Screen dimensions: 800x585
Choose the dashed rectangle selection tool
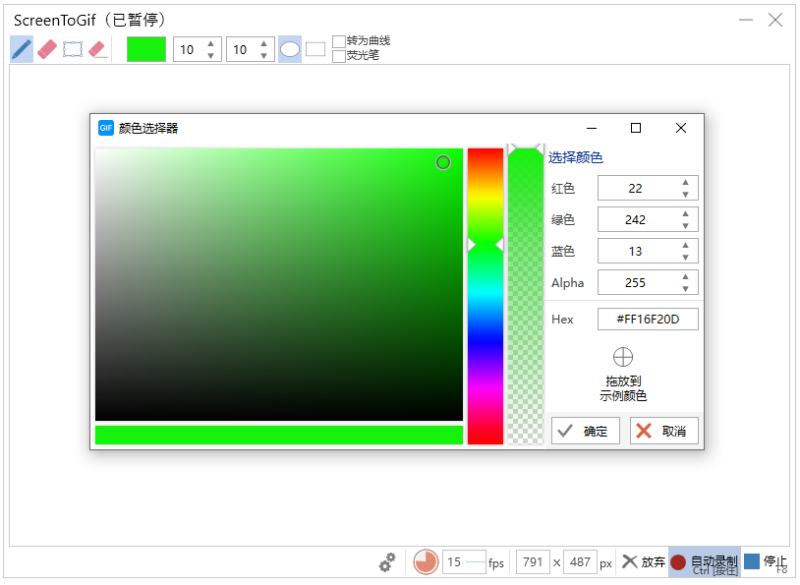(x=72, y=49)
